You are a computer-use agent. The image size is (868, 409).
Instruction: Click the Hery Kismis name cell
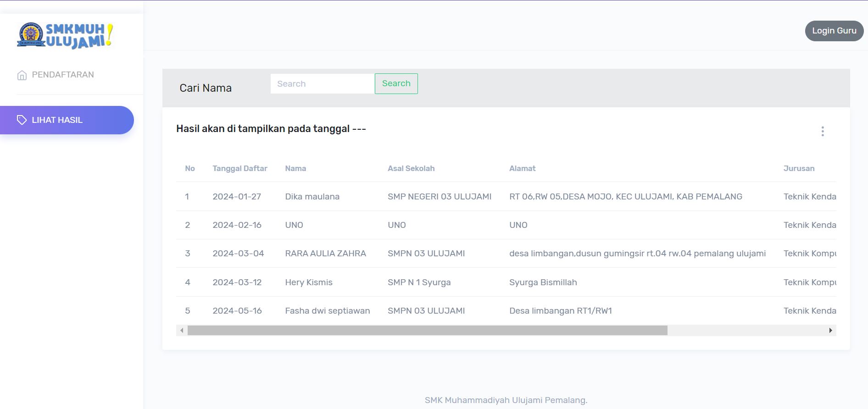coord(308,282)
